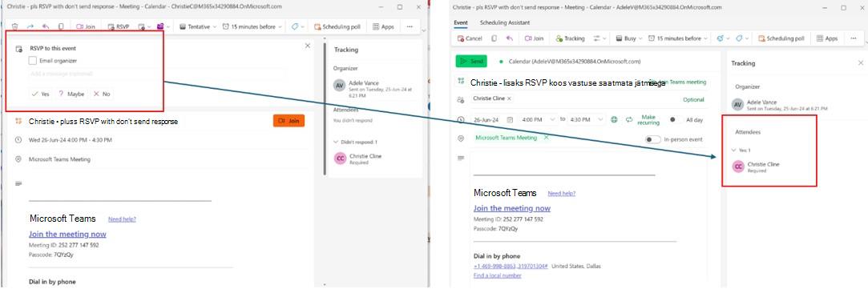The image size is (868, 293).
Task: Click the Microsoft Teams Meeting location in Christie's window
Action: pyautogui.click(x=59, y=159)
